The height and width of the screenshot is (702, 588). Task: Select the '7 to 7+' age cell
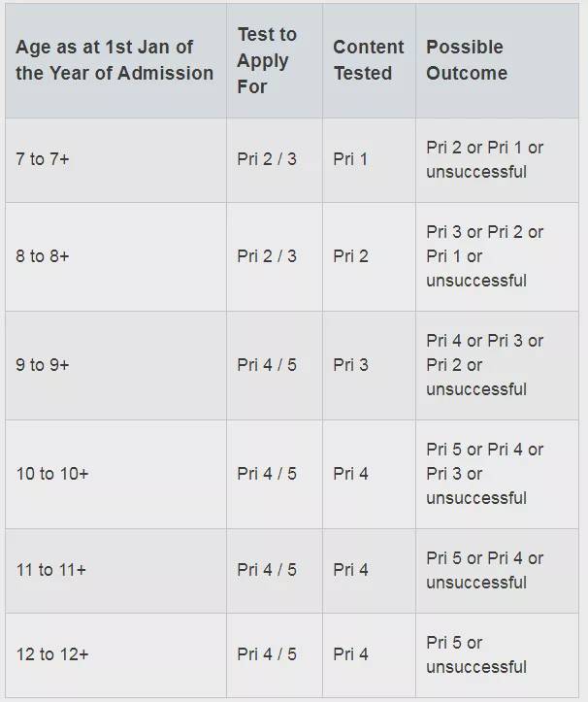(43, 159)
